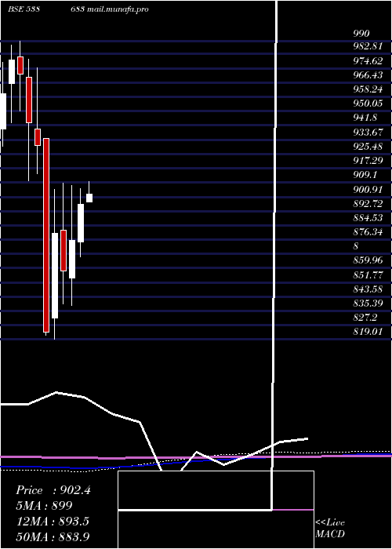Screen dimensions: 392x549
Task: Click the 50MA : 883.9 readout
Action: coord(53,536)
